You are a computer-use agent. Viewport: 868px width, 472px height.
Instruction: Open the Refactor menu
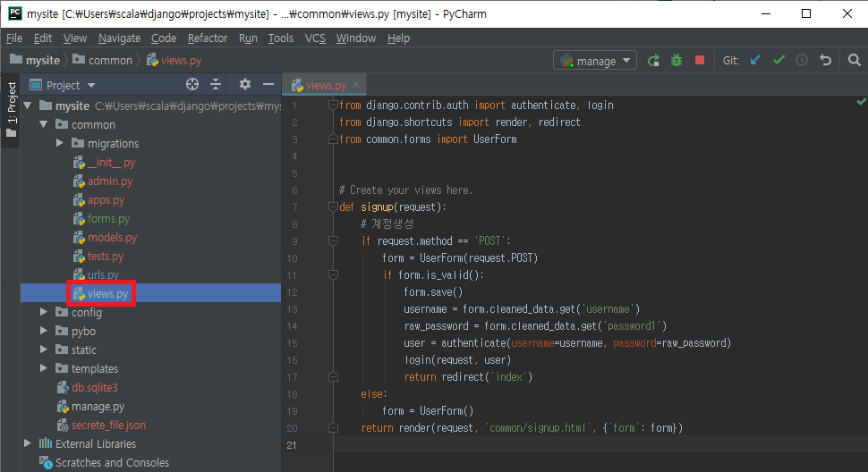coord(207,38)
